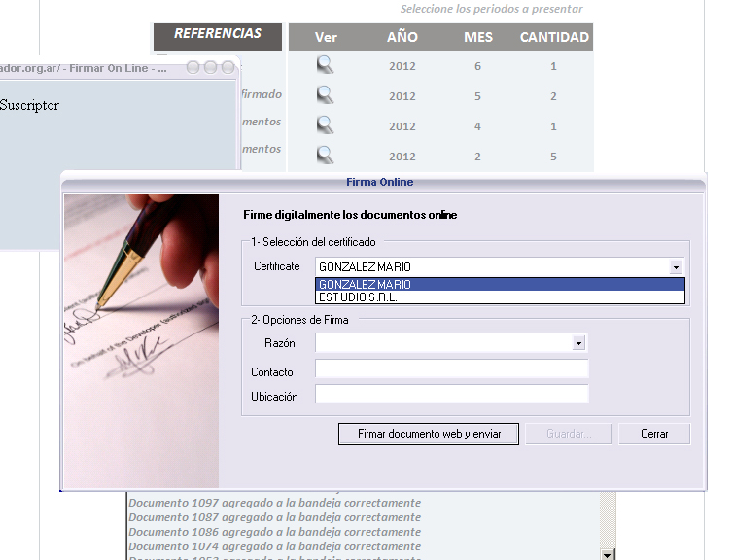Image resolution: width=735 pixels, height=560 pixels.
Task: Click Firmar documento web y enviar button
Action: click(429, 434)
